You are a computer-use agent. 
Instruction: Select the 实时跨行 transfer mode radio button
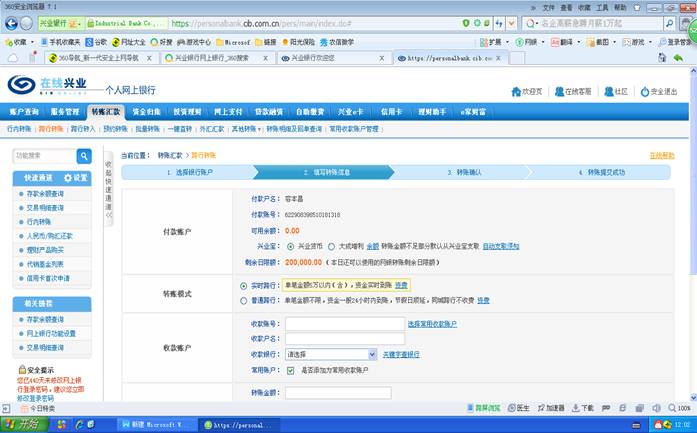click(244, 285)
